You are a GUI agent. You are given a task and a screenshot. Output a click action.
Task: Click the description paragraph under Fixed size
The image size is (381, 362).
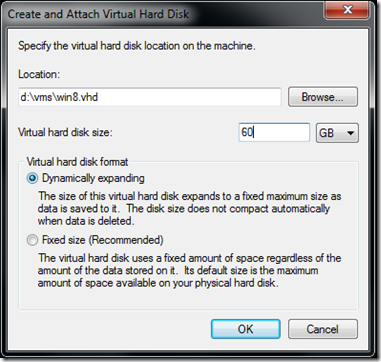tap(189, 270)
